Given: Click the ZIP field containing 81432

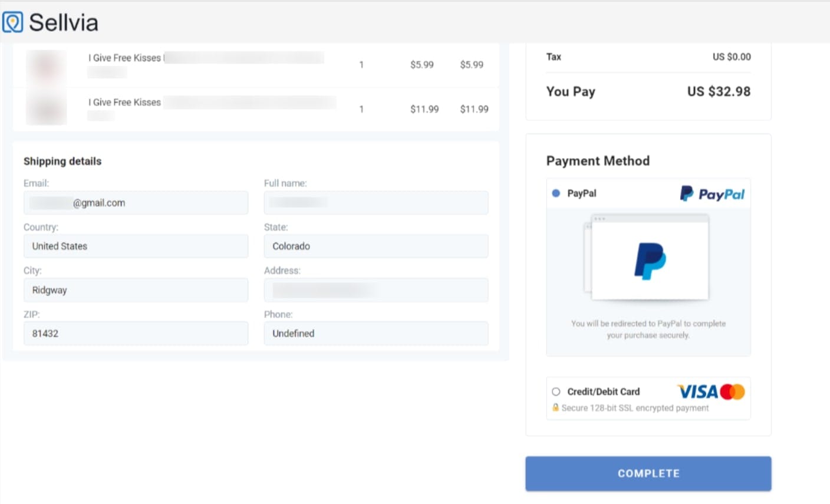Looking at the screenshot, I should coord(136,334).
